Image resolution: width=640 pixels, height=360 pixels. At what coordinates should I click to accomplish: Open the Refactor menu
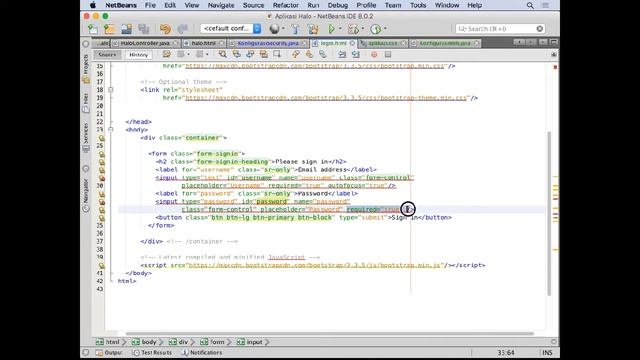click(285, 5)
